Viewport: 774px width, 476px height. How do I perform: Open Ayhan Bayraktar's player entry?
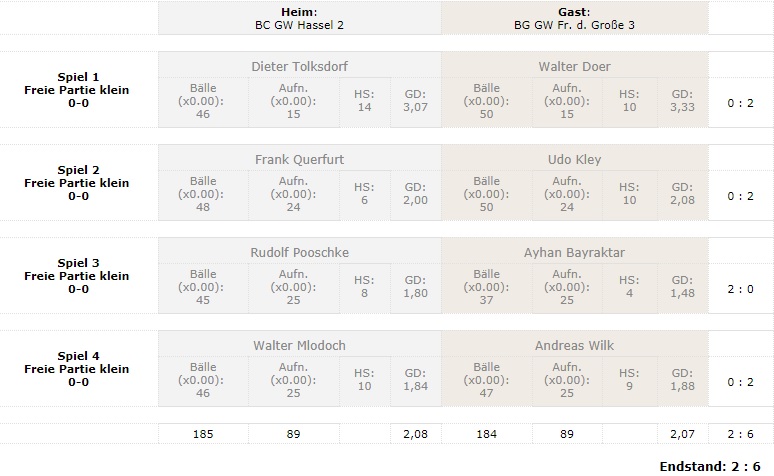[574, 252]
